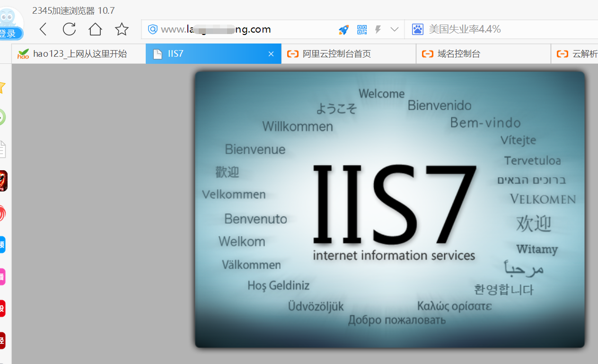This screenshot has width=598, height=364.
Task: Click the IIS7 welcome image
Action: (390, 209)
